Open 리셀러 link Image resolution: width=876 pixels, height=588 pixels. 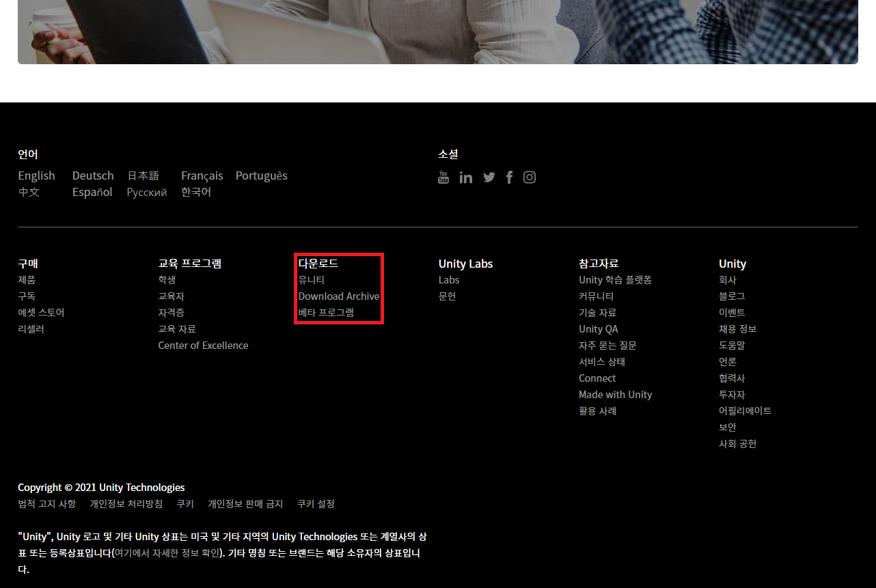click(31, 329)
